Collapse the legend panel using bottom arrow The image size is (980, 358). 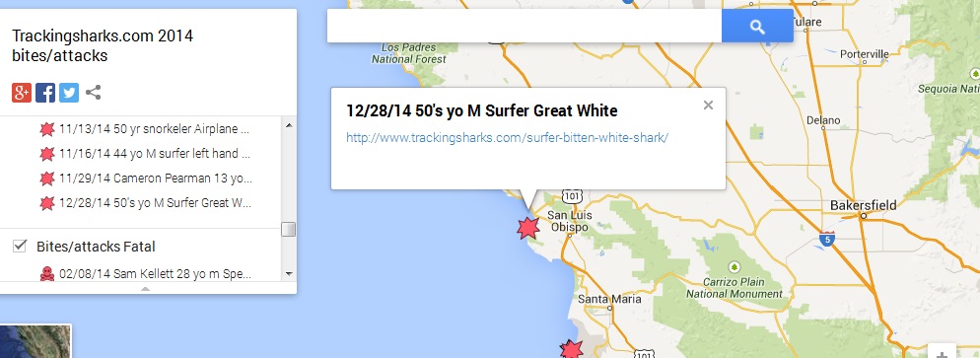[x=145, y=289]
